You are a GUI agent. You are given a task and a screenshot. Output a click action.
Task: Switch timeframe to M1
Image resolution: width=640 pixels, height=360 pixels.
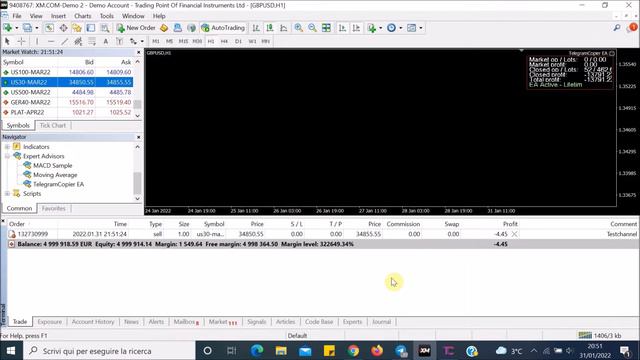click(156, 41)
